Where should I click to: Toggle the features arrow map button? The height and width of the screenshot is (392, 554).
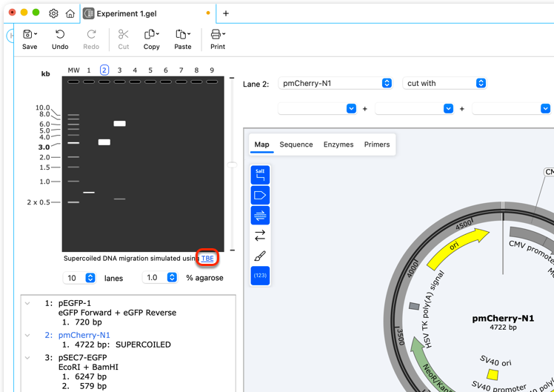click(x=260, y=195)
